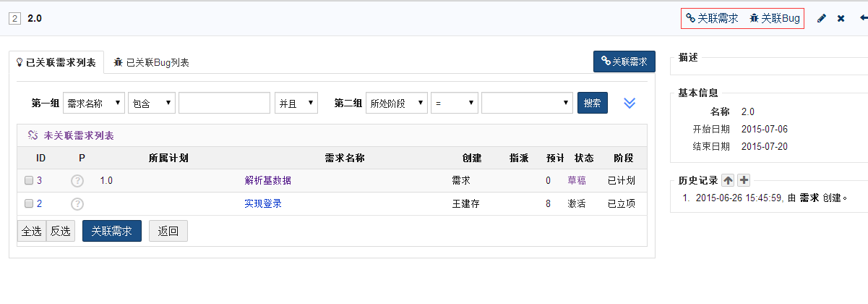This screenshot has width=868, height=304.
Task: Click the double-chevron expand search icon
Action: point(629,103)
